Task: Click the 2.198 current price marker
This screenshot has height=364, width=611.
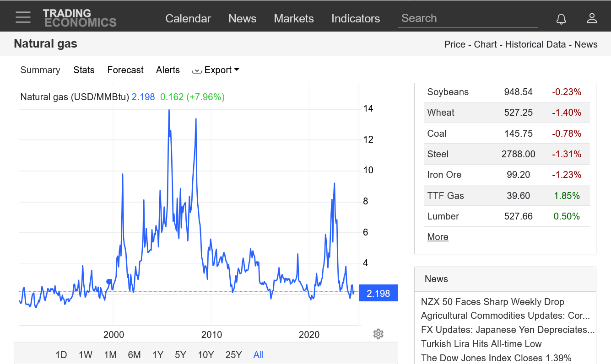Action: (378, 293)
